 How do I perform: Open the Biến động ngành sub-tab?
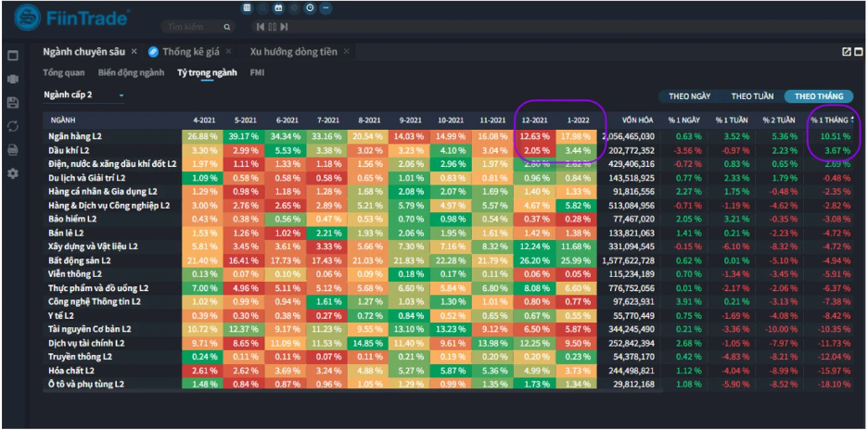click(x=131, y=72)
